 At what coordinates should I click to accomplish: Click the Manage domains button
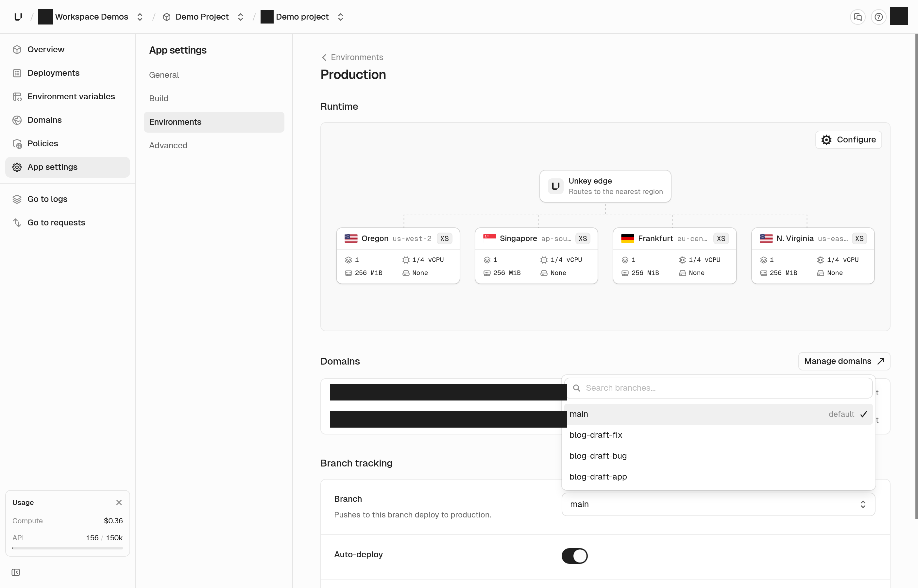(844, 361)
